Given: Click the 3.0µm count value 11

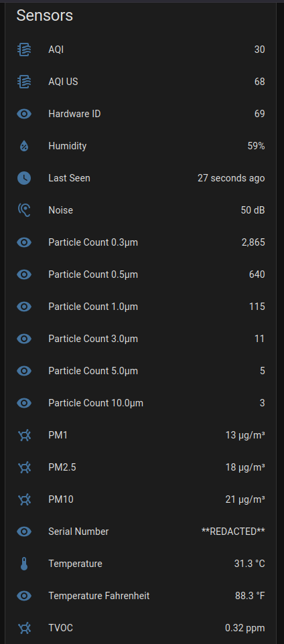Looking at the screenshot, I should click(x=260, y=339).
